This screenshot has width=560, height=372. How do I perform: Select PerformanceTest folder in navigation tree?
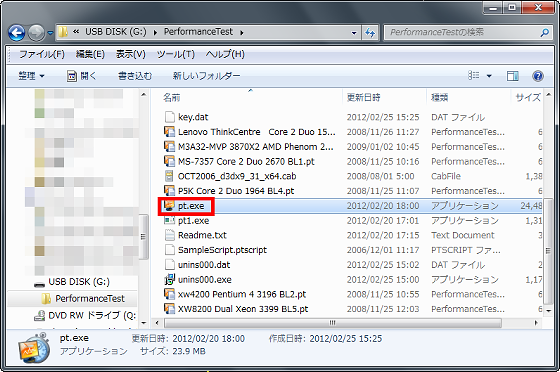(90, 298)
